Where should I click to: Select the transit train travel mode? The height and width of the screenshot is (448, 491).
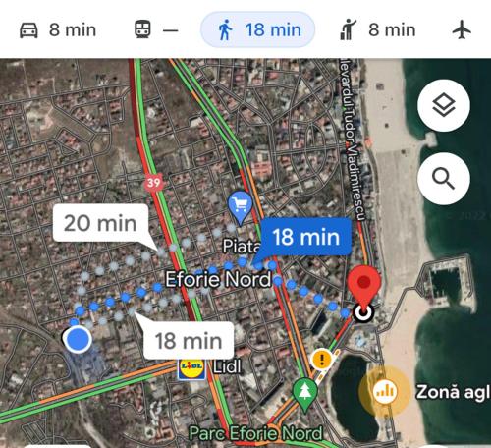[x=156, y=30]
